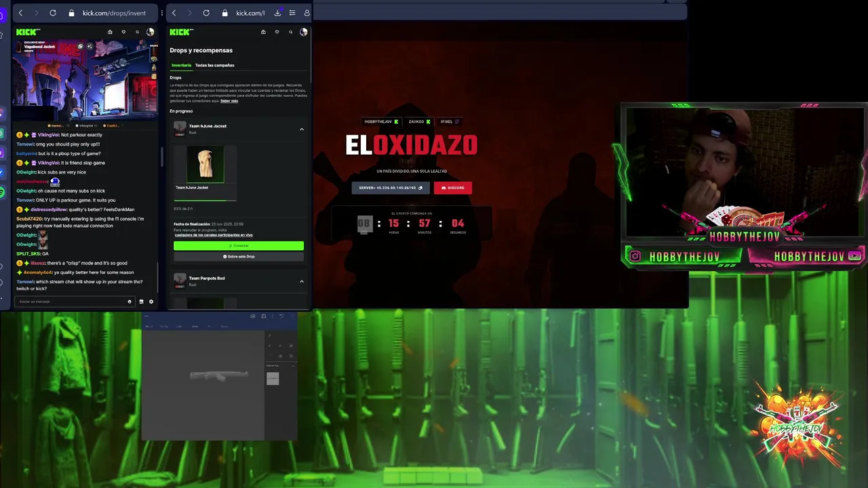Open drops gift icon in right Kick header

(x=263, y=32)
